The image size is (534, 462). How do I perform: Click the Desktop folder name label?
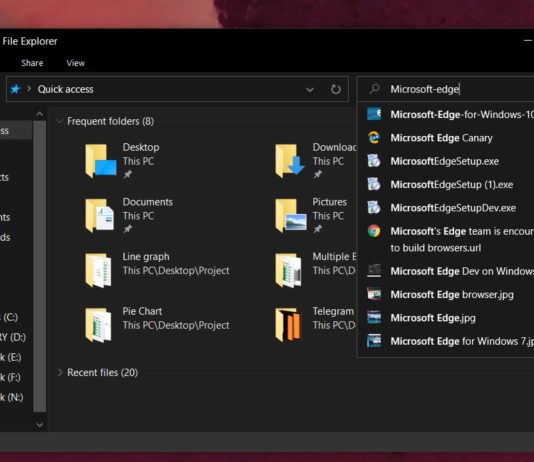(x=141, y=147)
